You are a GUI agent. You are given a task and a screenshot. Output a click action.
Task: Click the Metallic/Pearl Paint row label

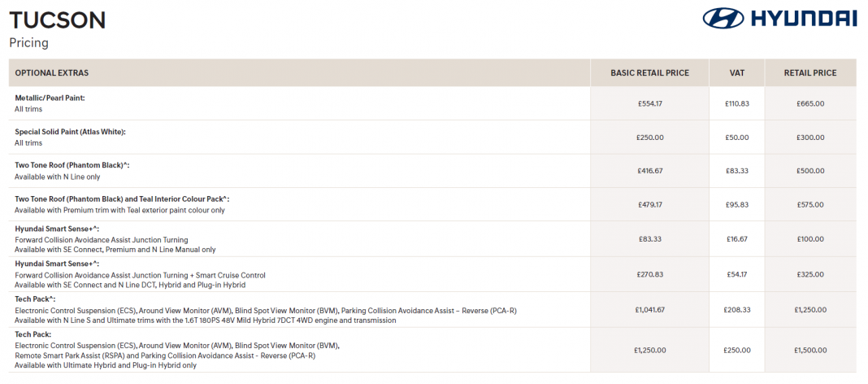[x=50, y=98]
